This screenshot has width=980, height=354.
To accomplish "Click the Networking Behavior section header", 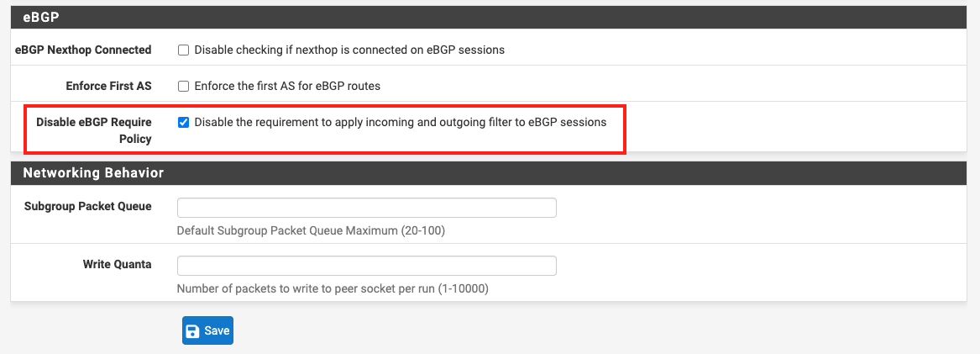I will tap(92, 173).
